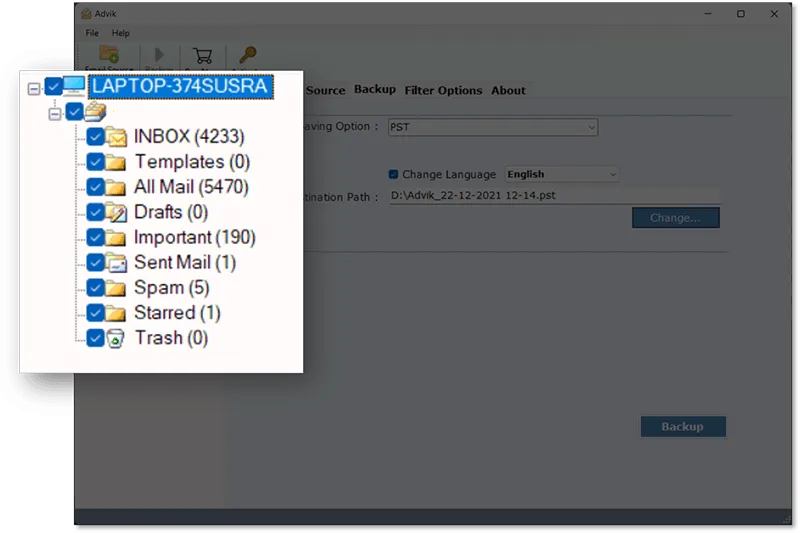Select the LAPTOP-374SUSRA computer icon

[x=74, y=86]
